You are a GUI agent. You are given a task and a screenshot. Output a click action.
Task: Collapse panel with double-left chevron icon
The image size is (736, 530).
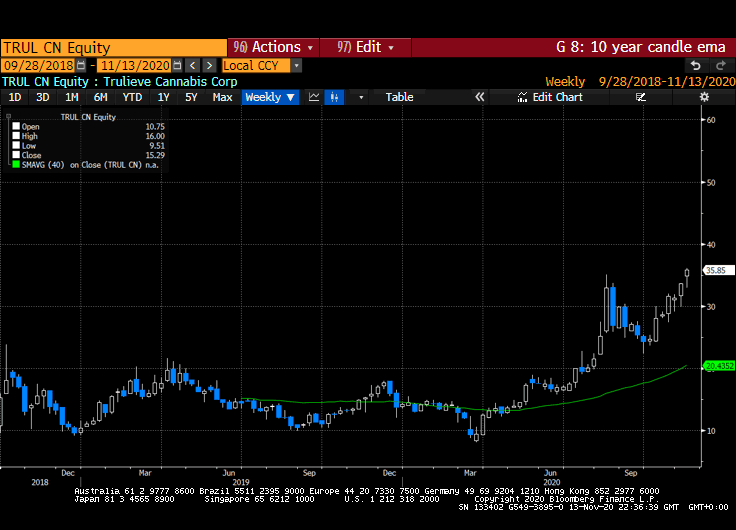(480, 97)
